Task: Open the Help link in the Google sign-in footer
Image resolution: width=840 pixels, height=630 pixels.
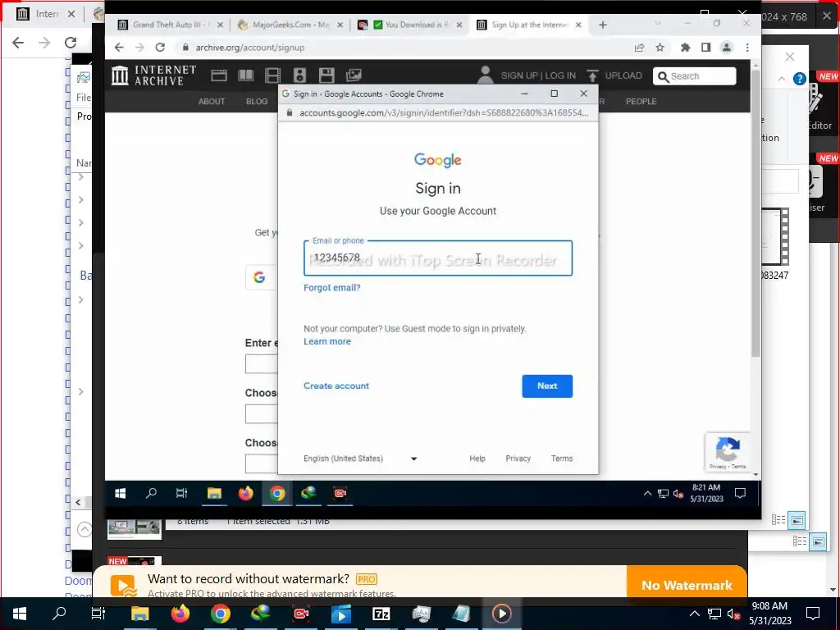Action: pos(477,459)
